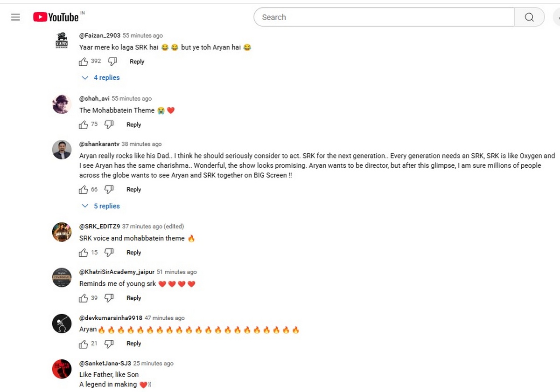Screen dimensions: 560x392
Task: Dislike the comment by @KhatriSirAcademy_jaipur
Action: [109, 298]
